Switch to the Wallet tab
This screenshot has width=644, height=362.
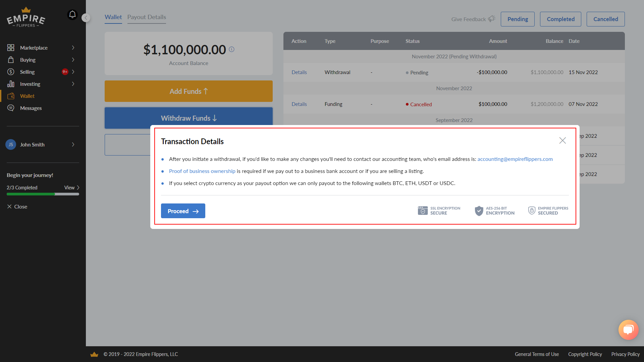pyautogui.click(x=113, y=17)
